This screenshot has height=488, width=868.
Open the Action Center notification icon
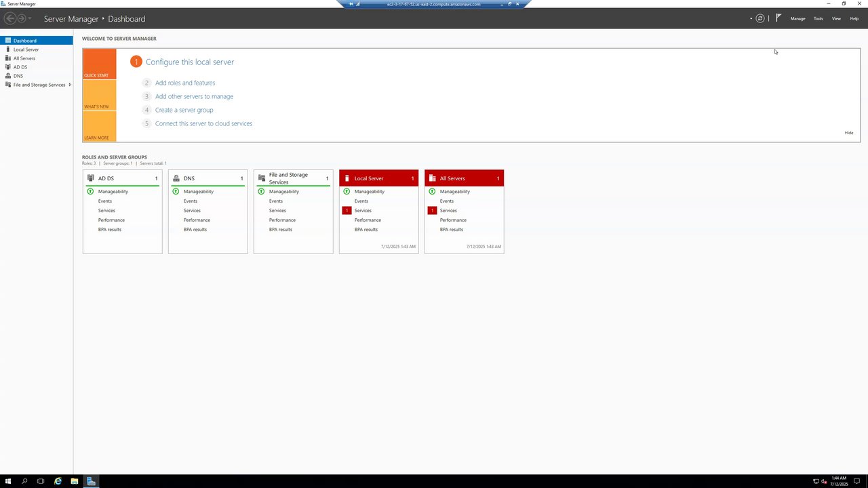pyautogui.click(x=857, y=481)
